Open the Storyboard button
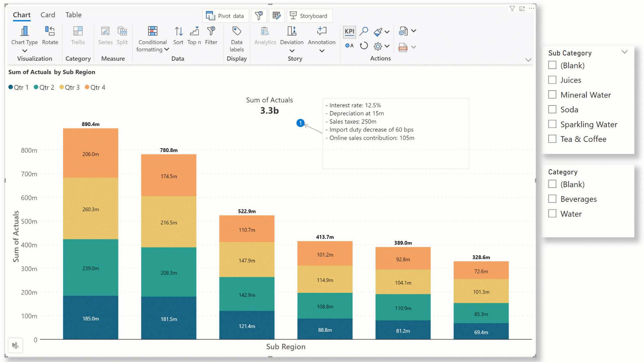 [x=309, y=16]
